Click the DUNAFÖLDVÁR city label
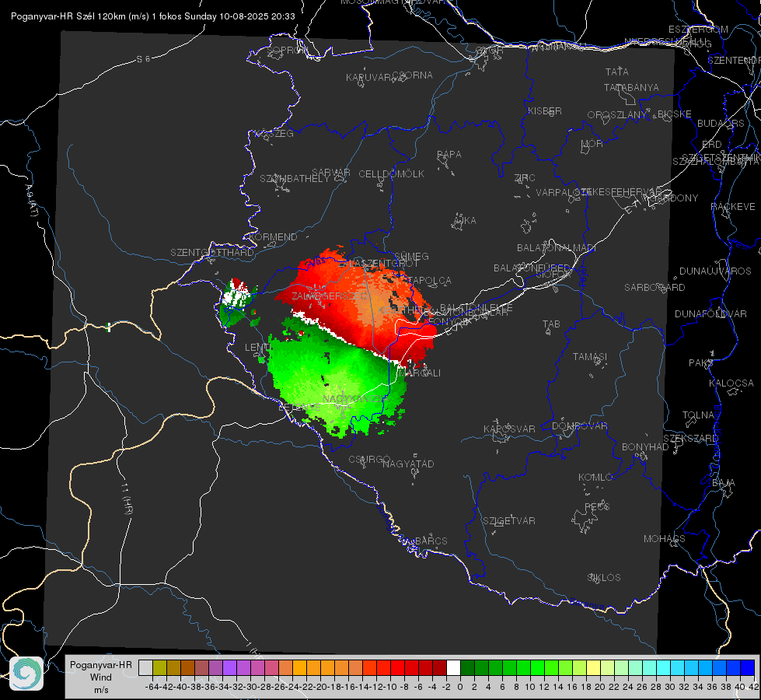Viewport: 761px width, 700px height. (x=710, y=313)
